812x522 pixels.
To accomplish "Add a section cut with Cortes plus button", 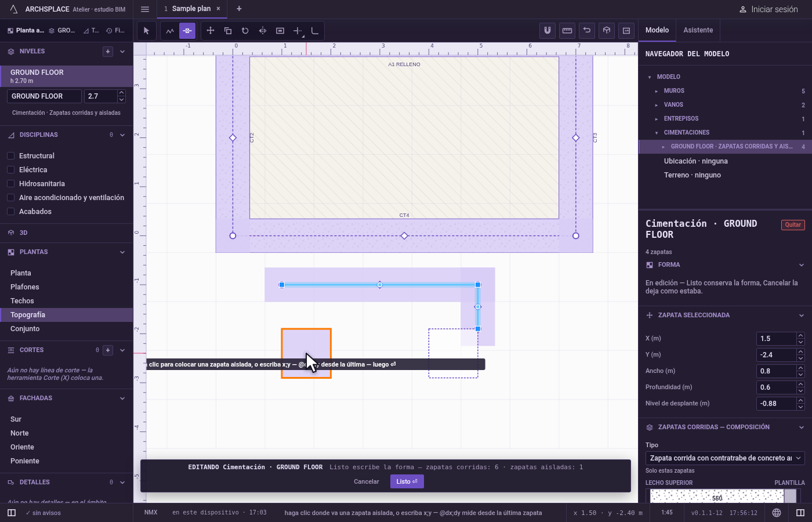I will coord(108,350).
